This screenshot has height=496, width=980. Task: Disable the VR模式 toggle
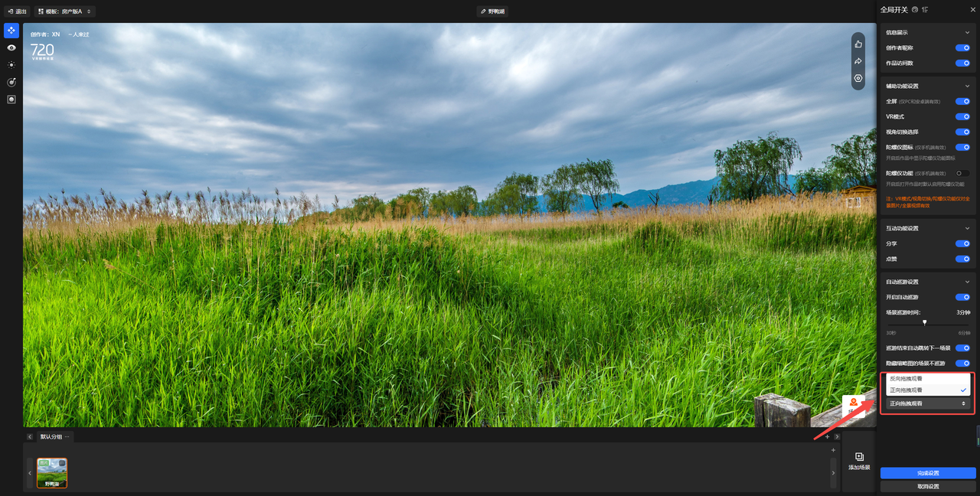tap(962, 116)
